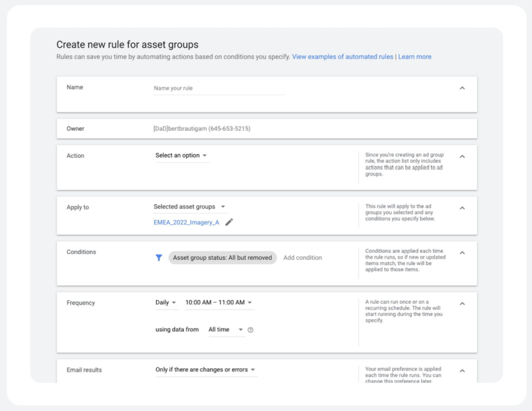The image size is (532, 411).
Task: Collapse the Conditions section chevron
Action: click(x=462, y=253)
